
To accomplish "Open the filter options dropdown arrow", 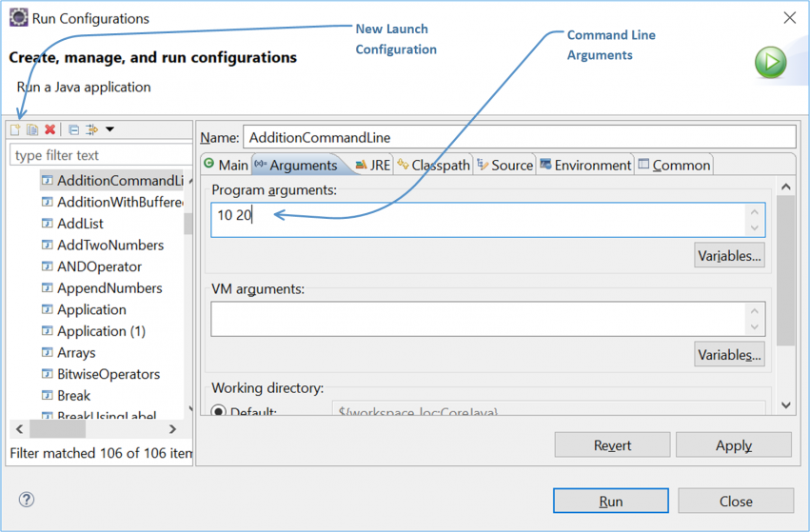I will (109, 129).
